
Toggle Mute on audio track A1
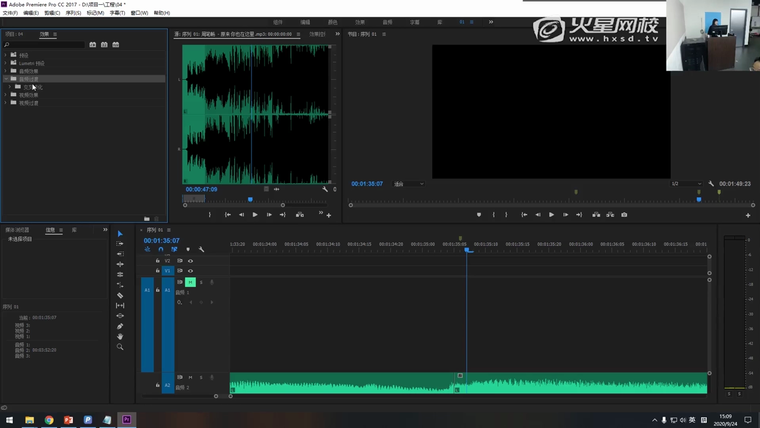coord(190,282)
